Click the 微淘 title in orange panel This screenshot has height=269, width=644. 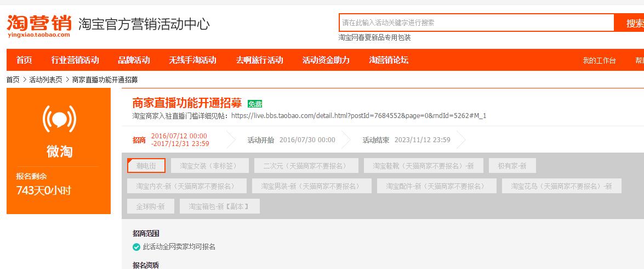pyautogui.click(x=60, y=152)
